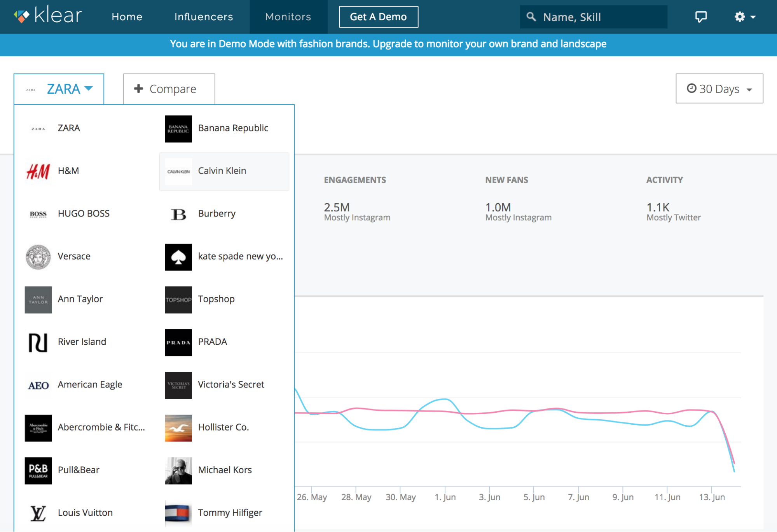Select Banana Republic brand name
The height and width of the screenshot is (532, 777).
(x=233, y=128)
